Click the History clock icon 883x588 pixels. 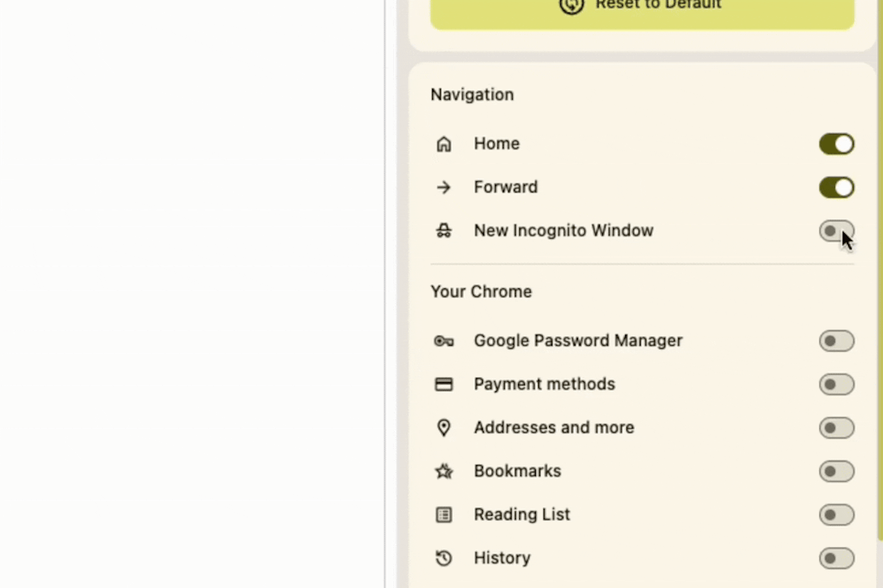tap(444, 558)
